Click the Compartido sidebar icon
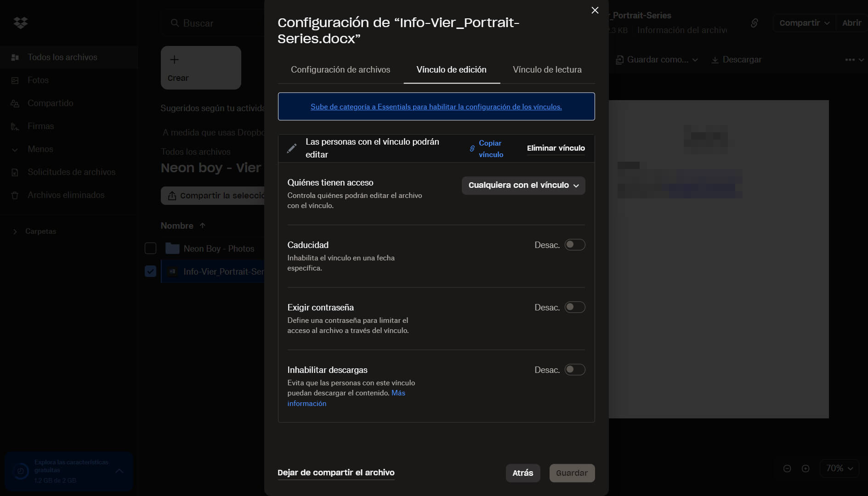The width and height of the screenshot is (868, 496). tap(15, 103)
